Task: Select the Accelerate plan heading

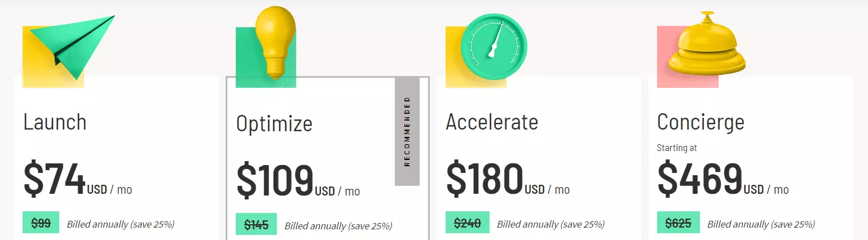Action: [x=492, y=122]
